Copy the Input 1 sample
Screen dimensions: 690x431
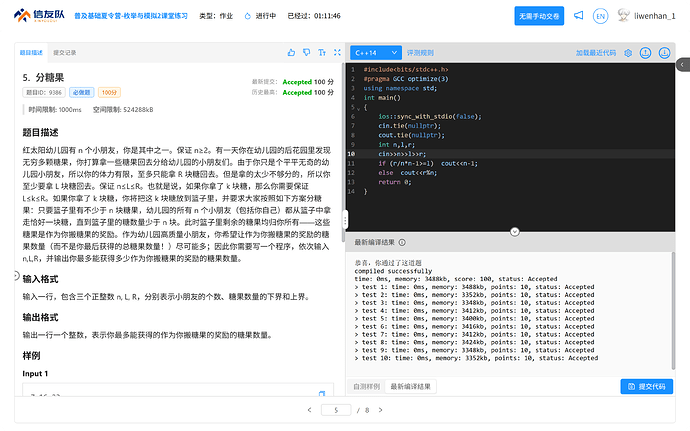pos(322,393)
